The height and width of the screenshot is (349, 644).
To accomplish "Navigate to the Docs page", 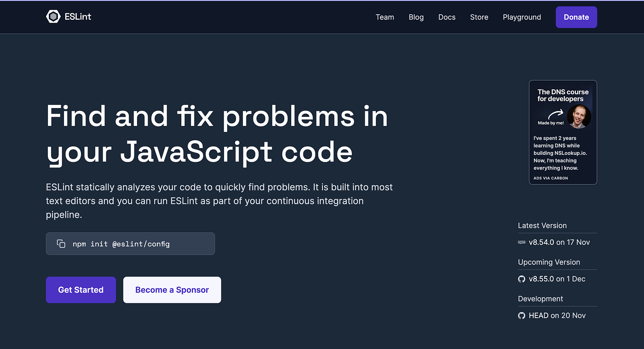I will tap(447, 17).
